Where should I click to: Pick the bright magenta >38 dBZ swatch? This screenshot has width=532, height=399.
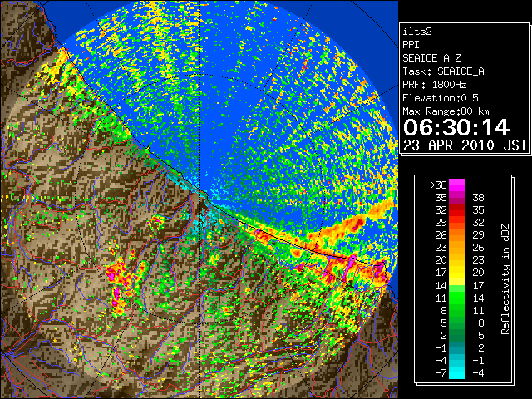pos(457,185)
